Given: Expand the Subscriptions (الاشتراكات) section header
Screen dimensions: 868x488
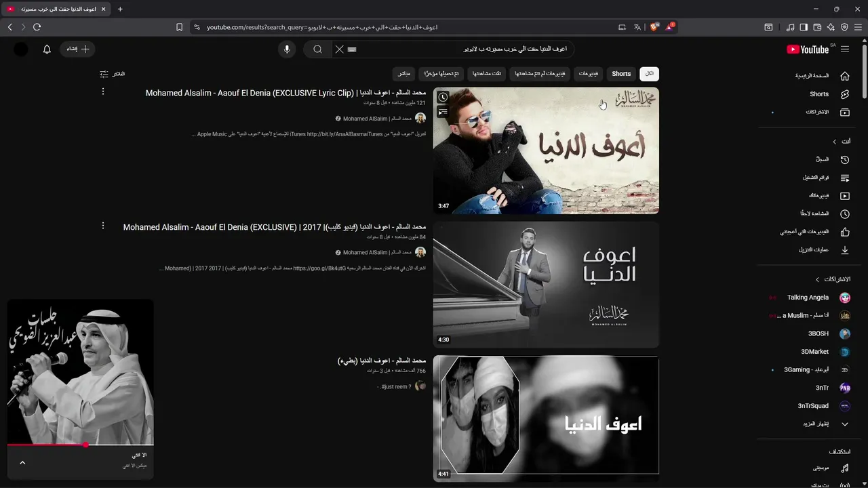Looking at the screenshot, I should 833,279.
